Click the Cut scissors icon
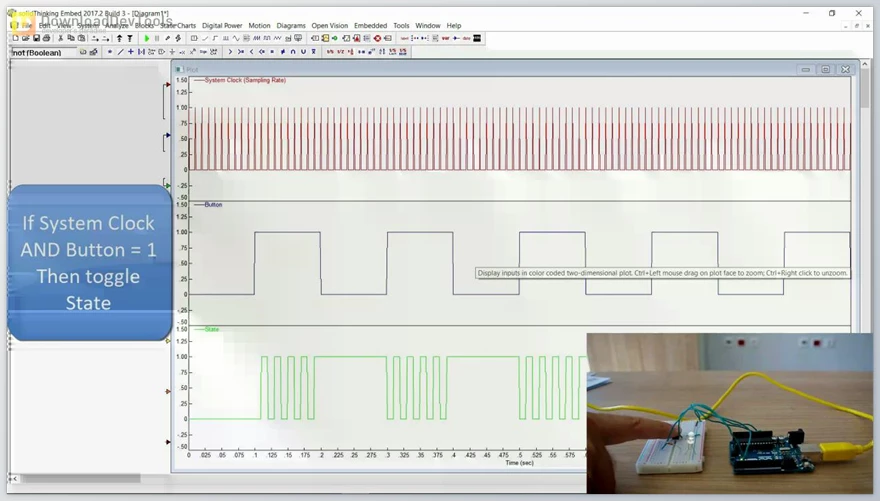880x501 pixels. (x=60, y=38)
